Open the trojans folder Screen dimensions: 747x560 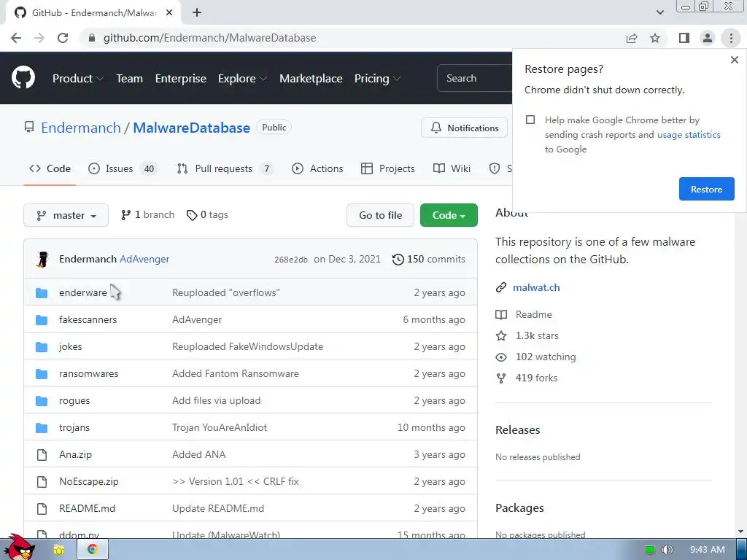coord(74,427)
